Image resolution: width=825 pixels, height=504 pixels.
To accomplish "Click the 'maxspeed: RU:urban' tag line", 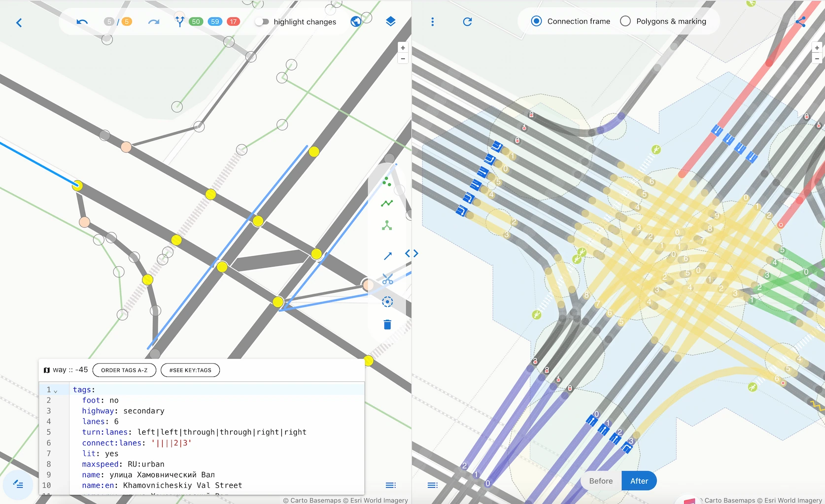I will (x=123, y=464).
